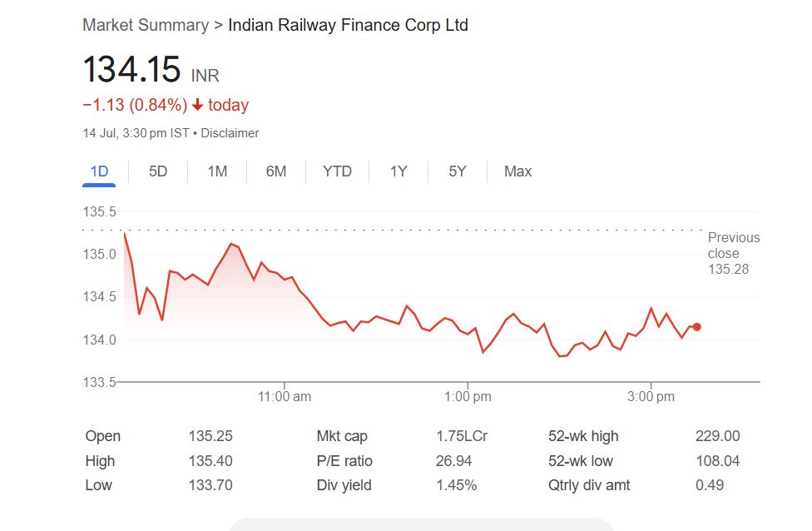Select the 5Y range tab
812x531 pixels.
pos(458,171)
